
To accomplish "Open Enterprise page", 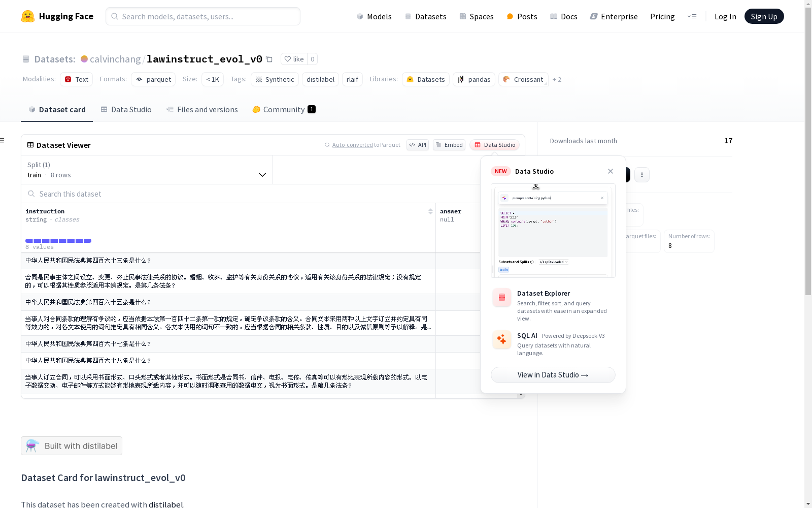I will coord(614,16).
